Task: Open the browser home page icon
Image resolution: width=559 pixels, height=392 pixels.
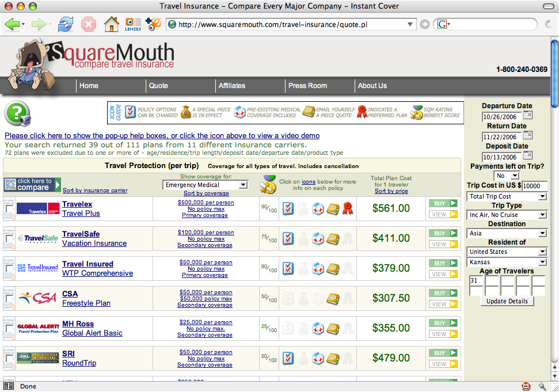Action: coord(111,24)
